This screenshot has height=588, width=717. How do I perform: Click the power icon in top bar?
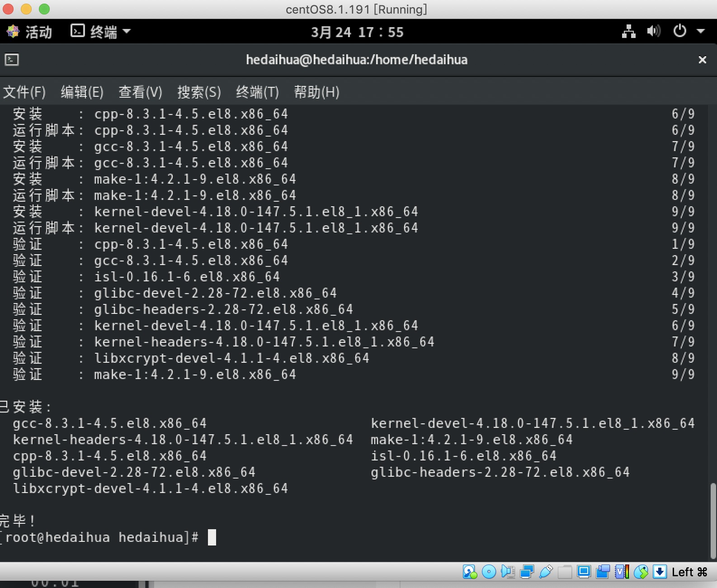tap(679, 31)
